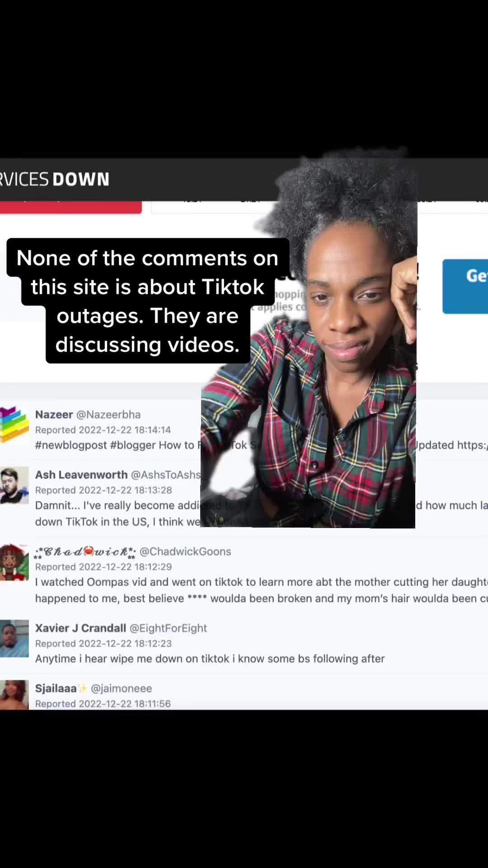Screen dimensions: 488x868
Task: Open @jaimoneee handle link
Action: (122, 688)
